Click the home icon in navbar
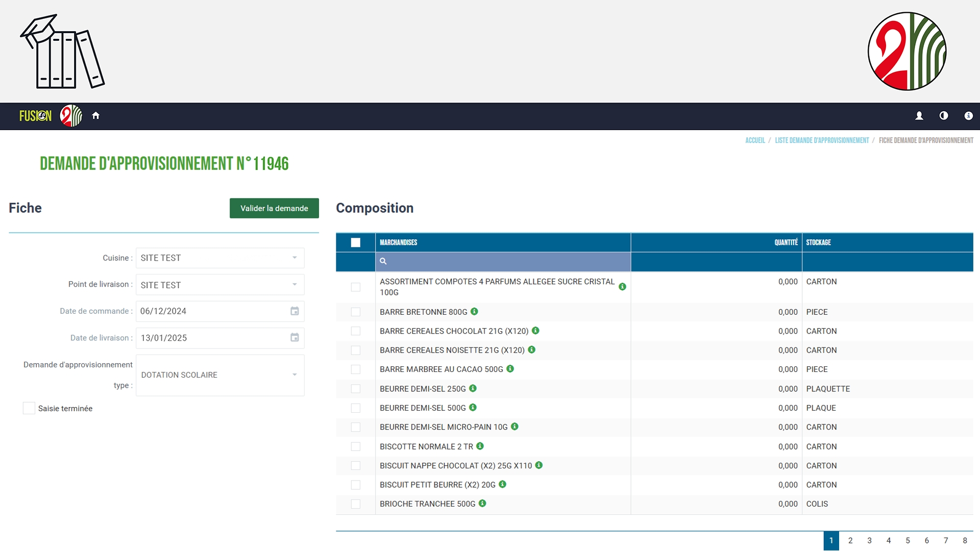Viewport: 980px width, 551px height. coord(95,116)
